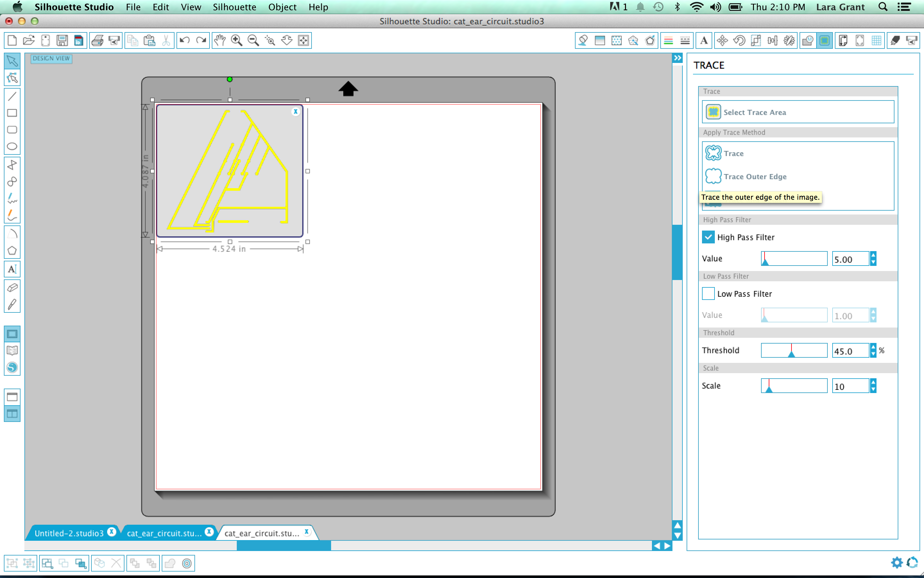This screenshot has height=578, width=924.
Task: Click the green rotation handle
Action: coord(229,79)
